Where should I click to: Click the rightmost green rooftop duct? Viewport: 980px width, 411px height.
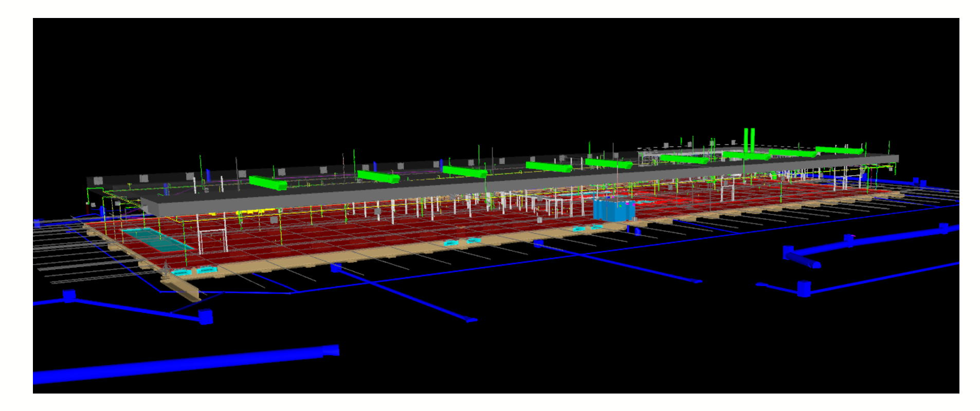pyautogui.click(x=838, y=151)
